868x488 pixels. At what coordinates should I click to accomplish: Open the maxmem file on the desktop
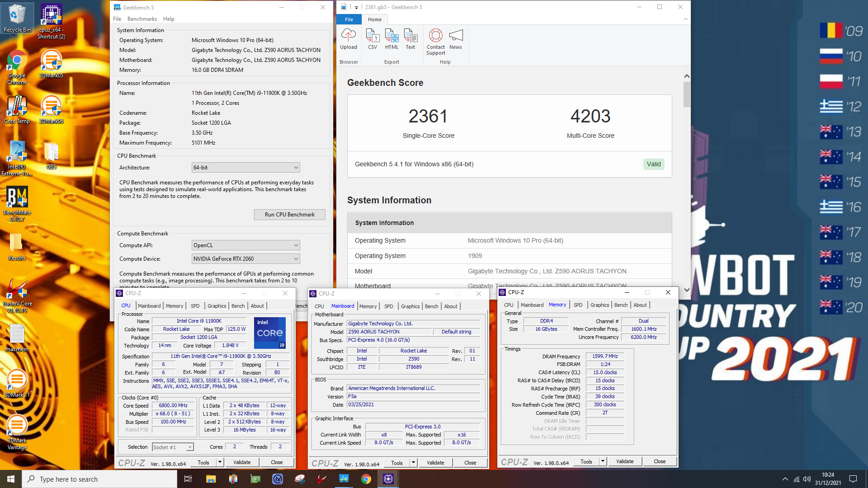[x=17, y=338]
